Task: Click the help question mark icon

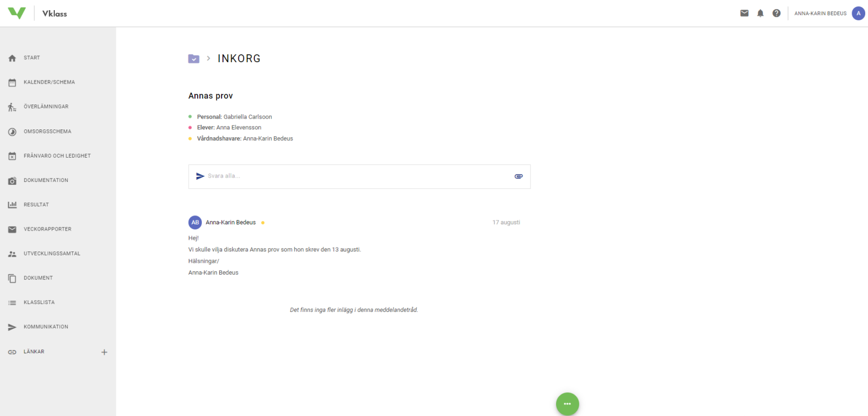Action: [x=776, y=13]
